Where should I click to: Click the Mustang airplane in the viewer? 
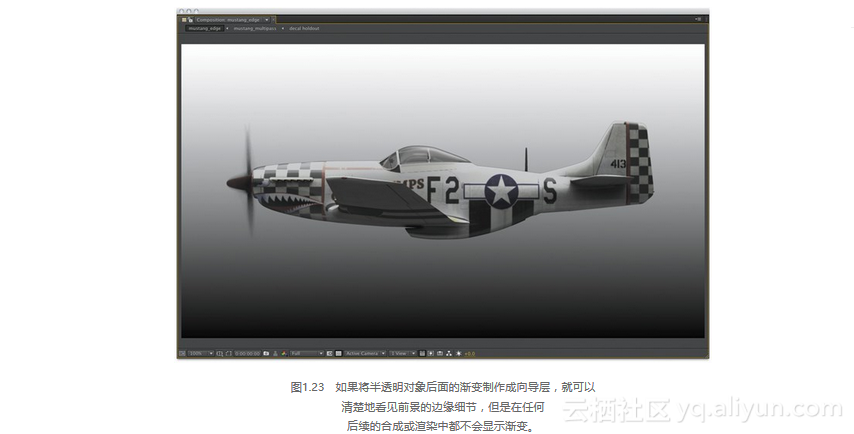click(x=440, y=180)
